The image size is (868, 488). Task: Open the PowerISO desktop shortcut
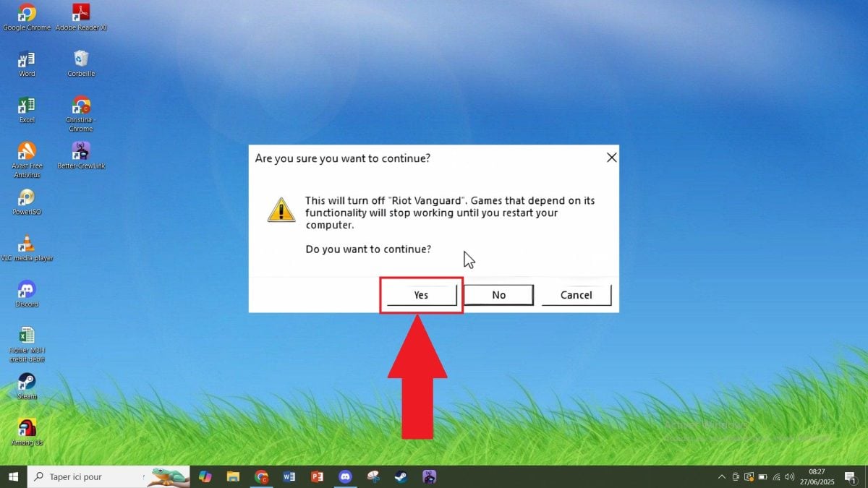point(27,198)
